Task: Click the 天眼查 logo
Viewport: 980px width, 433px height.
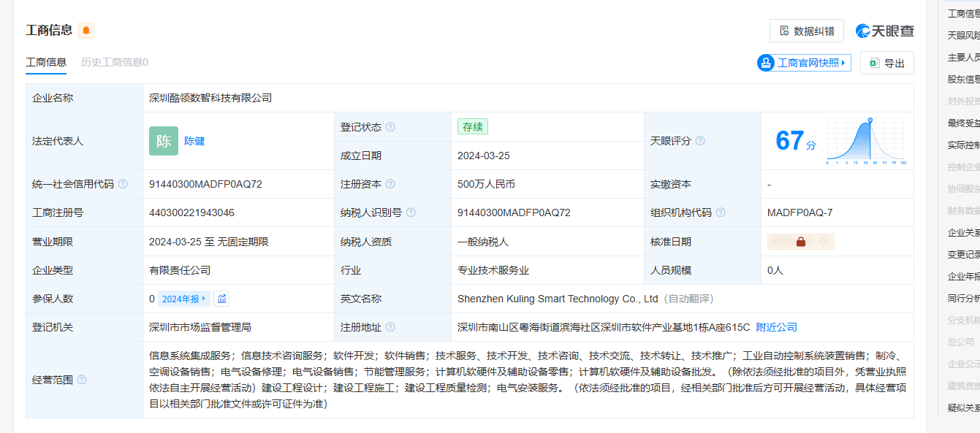Action: click(884, 31)
